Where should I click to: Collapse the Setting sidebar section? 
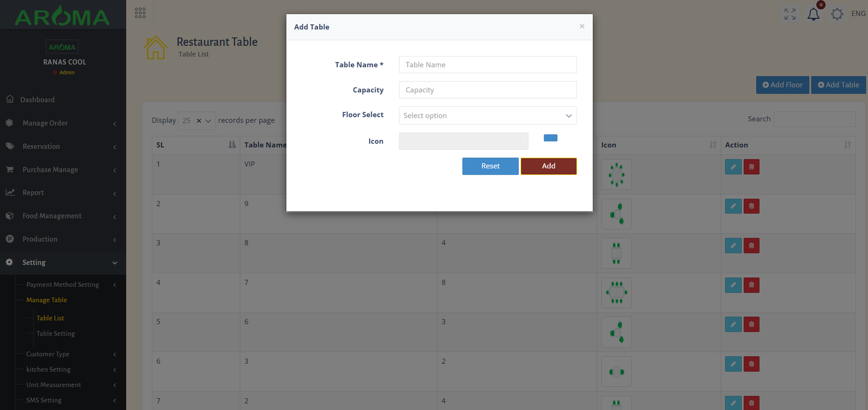point(63,262)
